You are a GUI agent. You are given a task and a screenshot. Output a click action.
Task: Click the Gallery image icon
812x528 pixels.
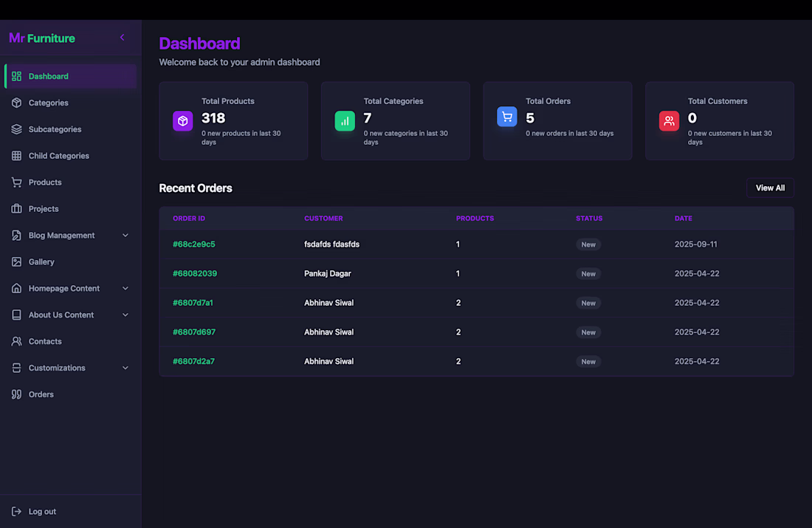point(16,261)
